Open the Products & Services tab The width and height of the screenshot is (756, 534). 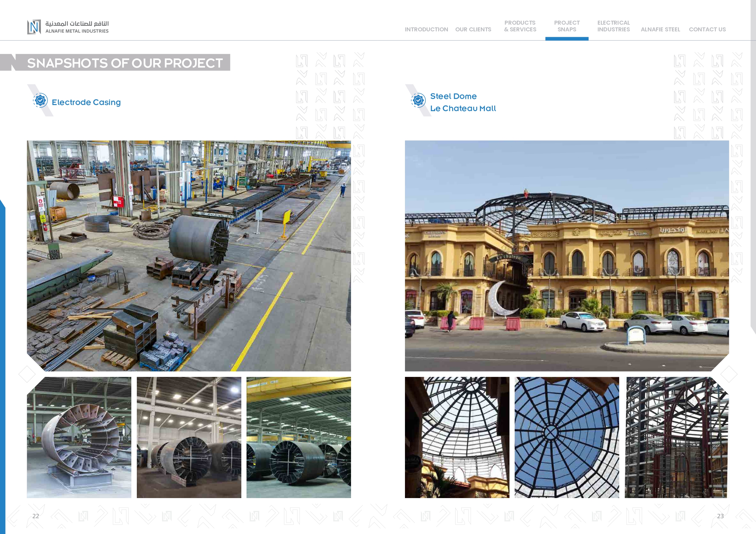[x=520, y=26]
